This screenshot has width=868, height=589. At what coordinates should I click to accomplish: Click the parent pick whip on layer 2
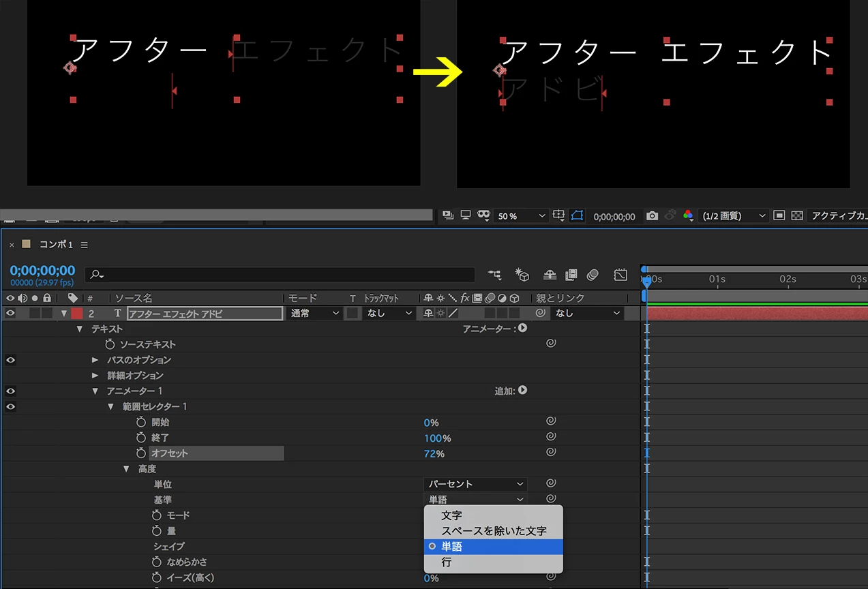[540, 313]
